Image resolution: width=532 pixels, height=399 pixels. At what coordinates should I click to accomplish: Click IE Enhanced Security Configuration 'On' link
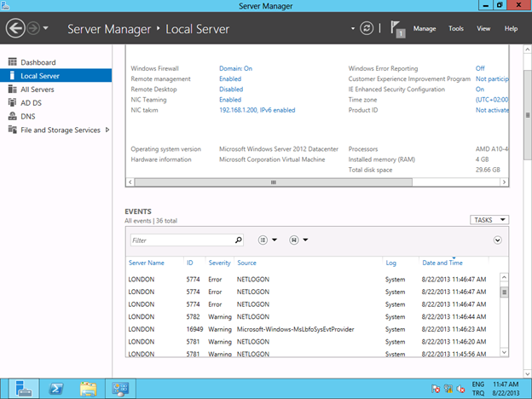tap(480, 90)
